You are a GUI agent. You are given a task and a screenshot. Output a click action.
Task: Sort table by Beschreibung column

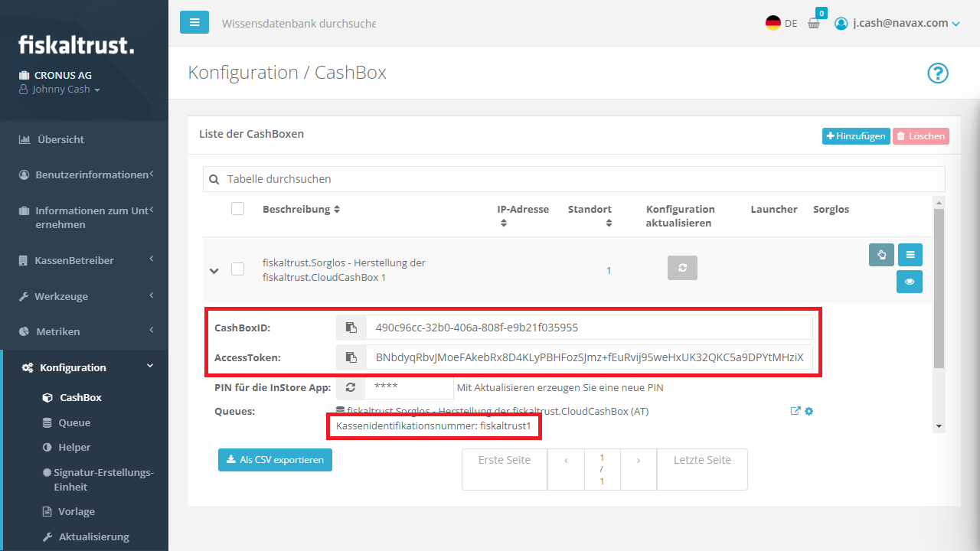point(301,209)
